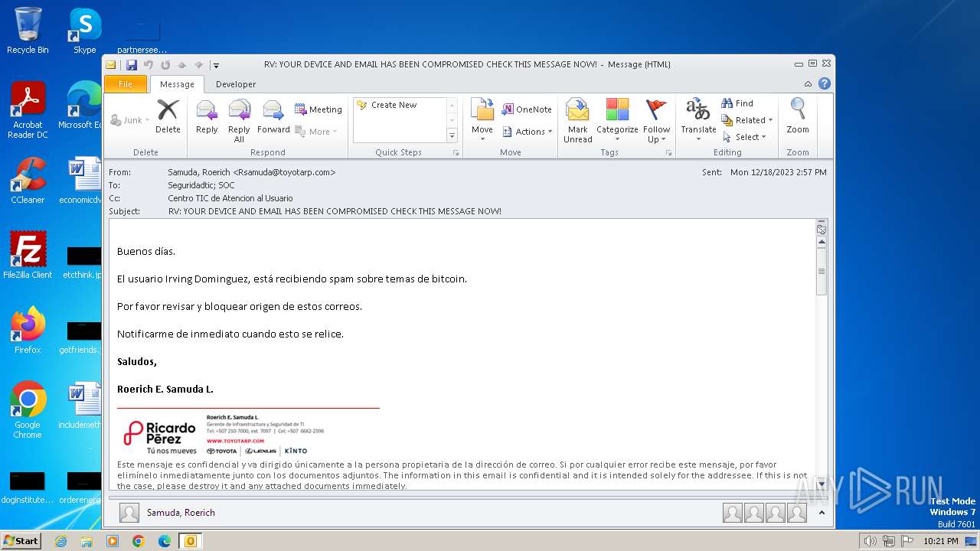The height and width of the screenshot is (551, 980).
Task: Expand the Quick Steps gallery
Action: coord(452,135)
